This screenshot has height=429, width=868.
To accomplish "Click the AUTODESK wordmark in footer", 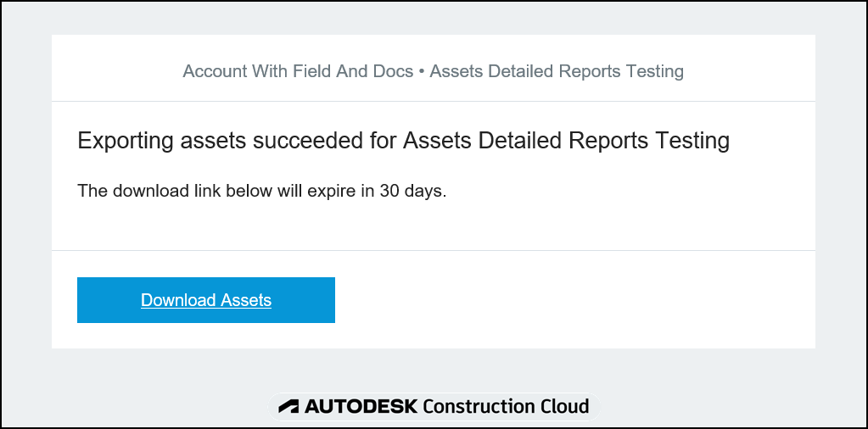I will click(361, 407).
